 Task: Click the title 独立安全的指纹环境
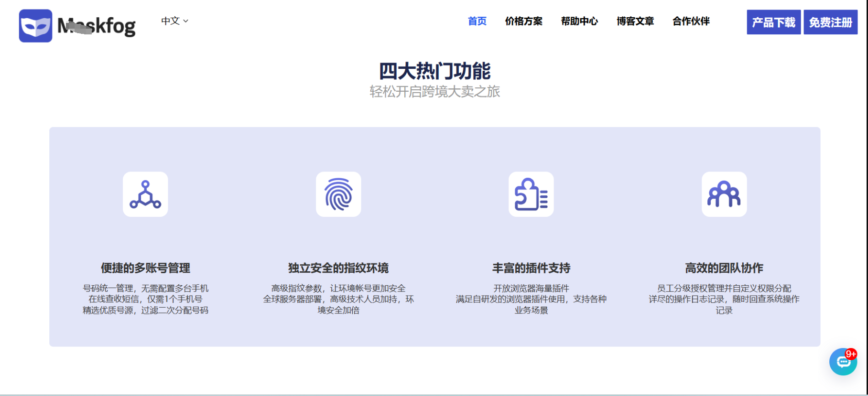[x=338, y=268]
